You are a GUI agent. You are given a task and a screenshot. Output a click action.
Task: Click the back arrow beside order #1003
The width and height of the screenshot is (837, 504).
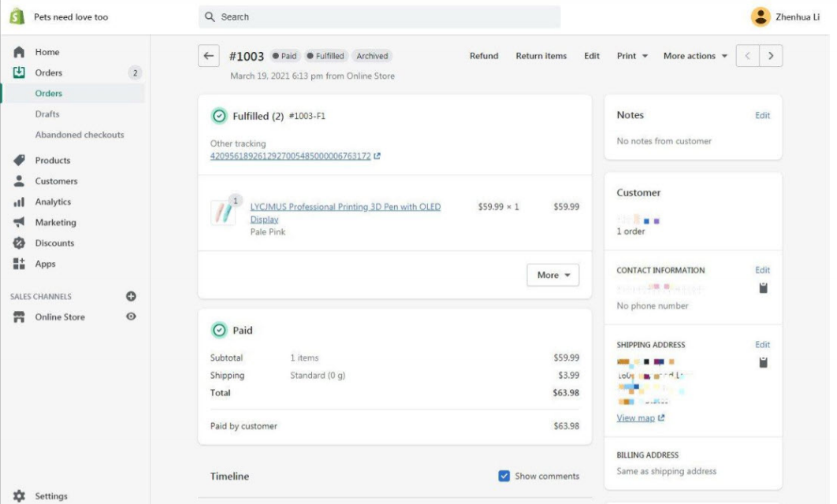tap(208, 56)
